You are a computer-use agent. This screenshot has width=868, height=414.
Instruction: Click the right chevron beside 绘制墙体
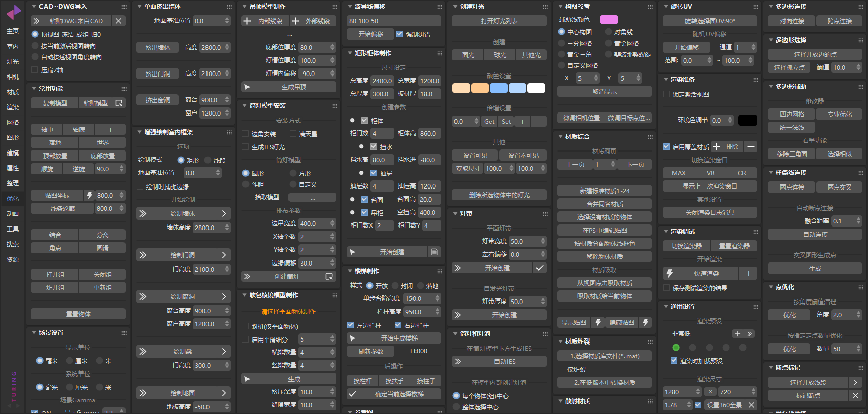tap(224, 213)
